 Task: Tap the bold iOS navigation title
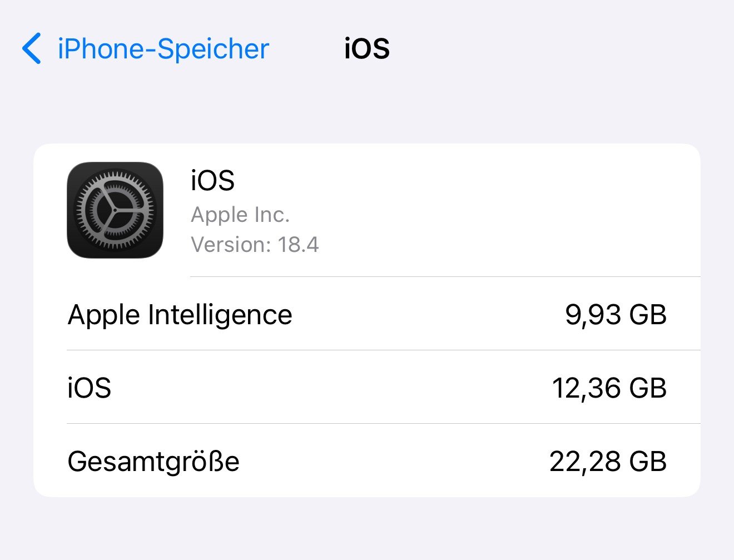(367, 49)
